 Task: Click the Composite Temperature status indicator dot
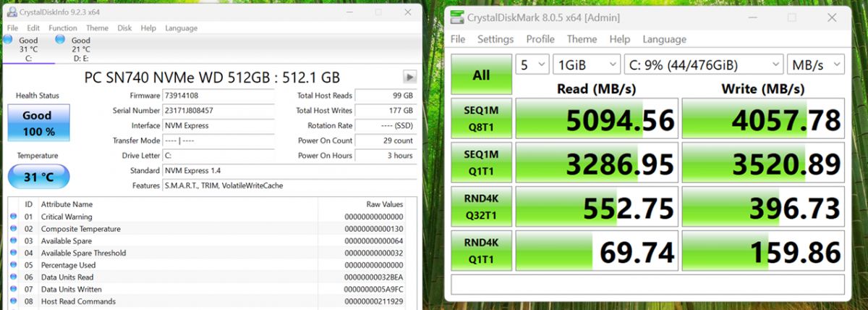[13, 229]
